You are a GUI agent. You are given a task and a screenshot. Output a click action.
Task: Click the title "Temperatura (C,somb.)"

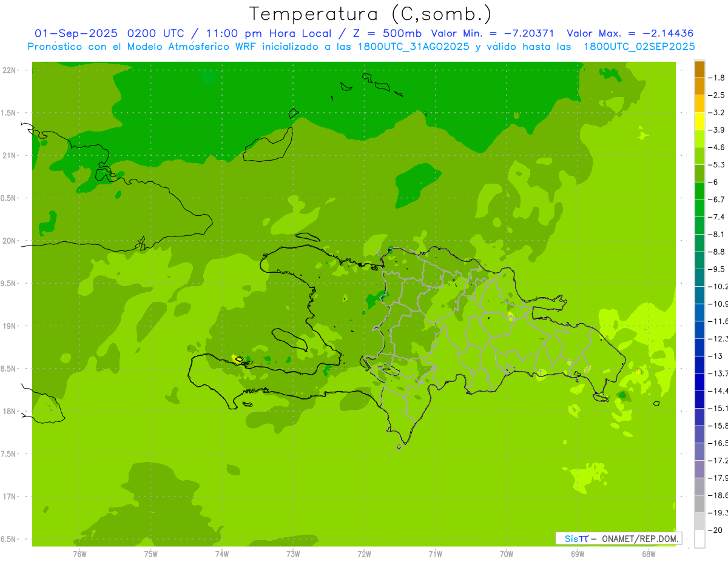point(371,14)
